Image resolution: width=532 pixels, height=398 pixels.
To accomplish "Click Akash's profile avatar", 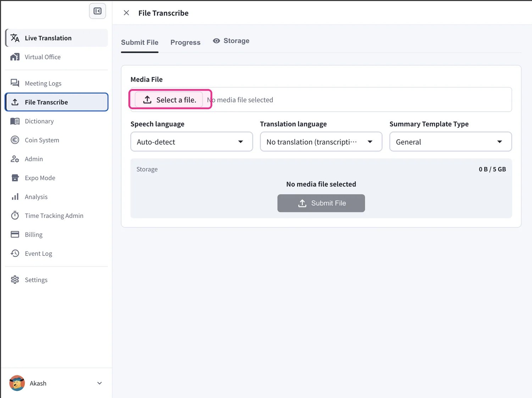I will coord(17,383).
